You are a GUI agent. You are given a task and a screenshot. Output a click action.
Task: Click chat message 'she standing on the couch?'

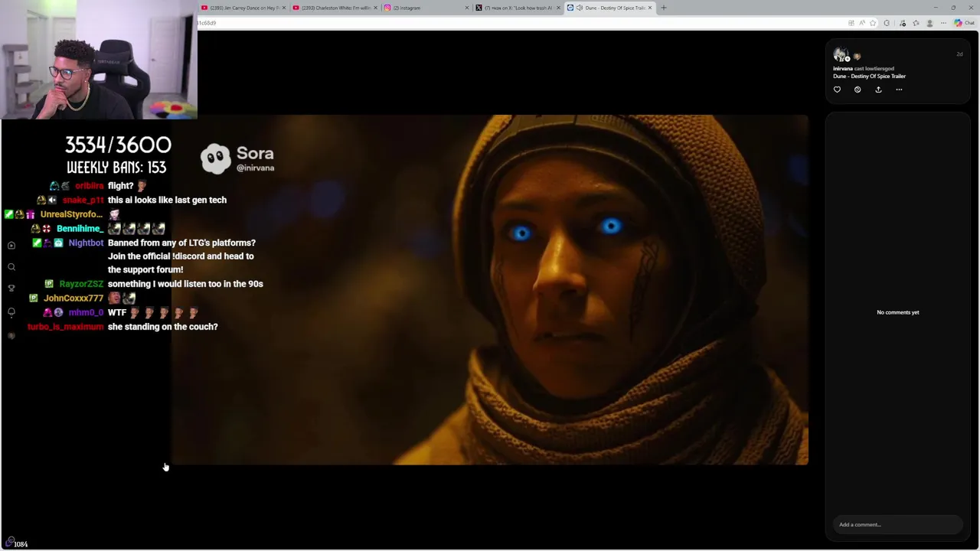162,327
